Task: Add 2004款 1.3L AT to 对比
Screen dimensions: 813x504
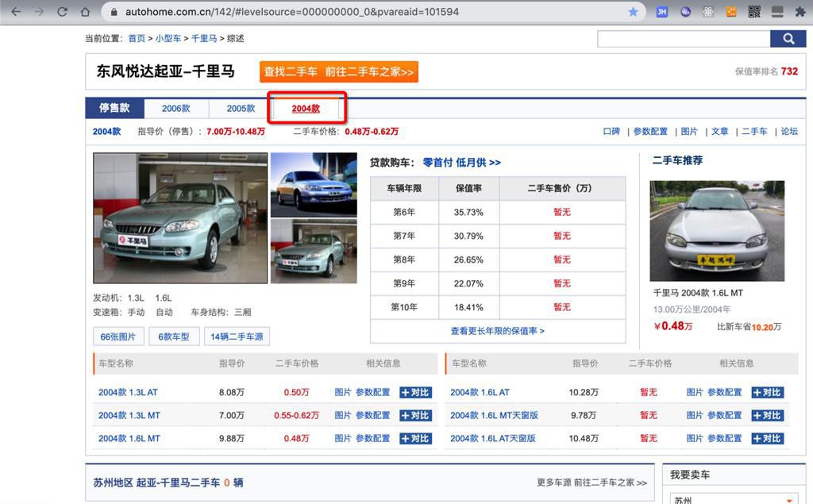Action: [415, 393]
